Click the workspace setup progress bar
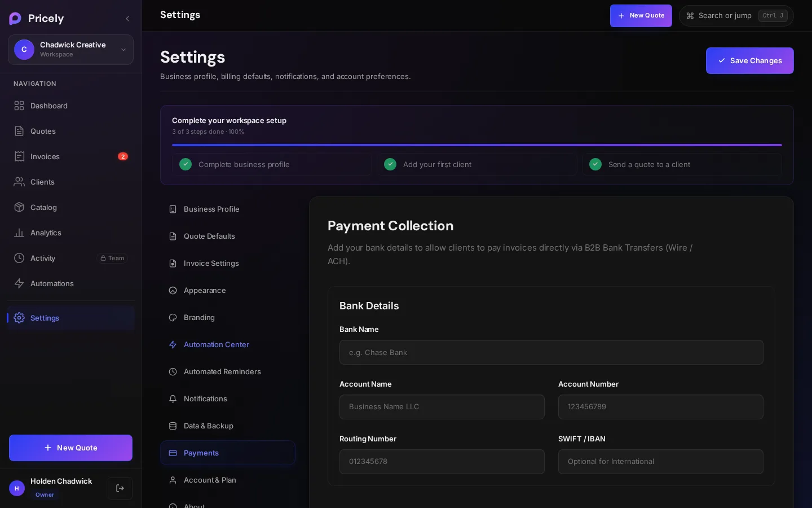812x508 pixels. 477,145
